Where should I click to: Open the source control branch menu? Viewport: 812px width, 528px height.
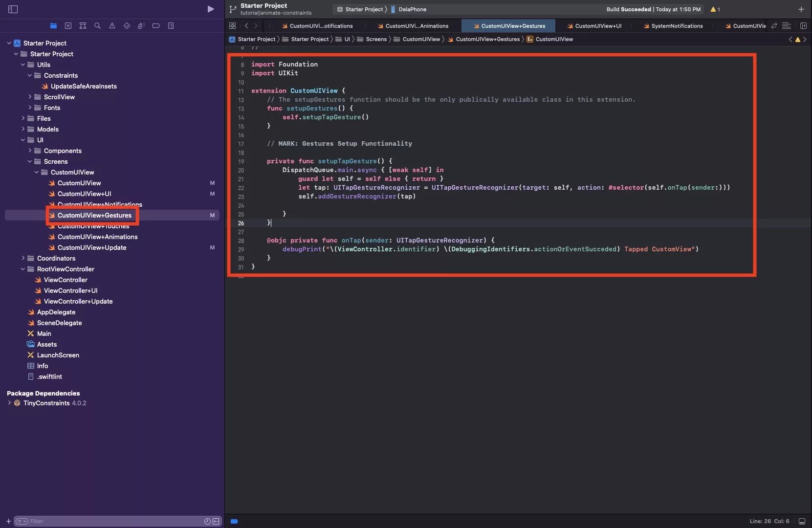coord(233,9)
